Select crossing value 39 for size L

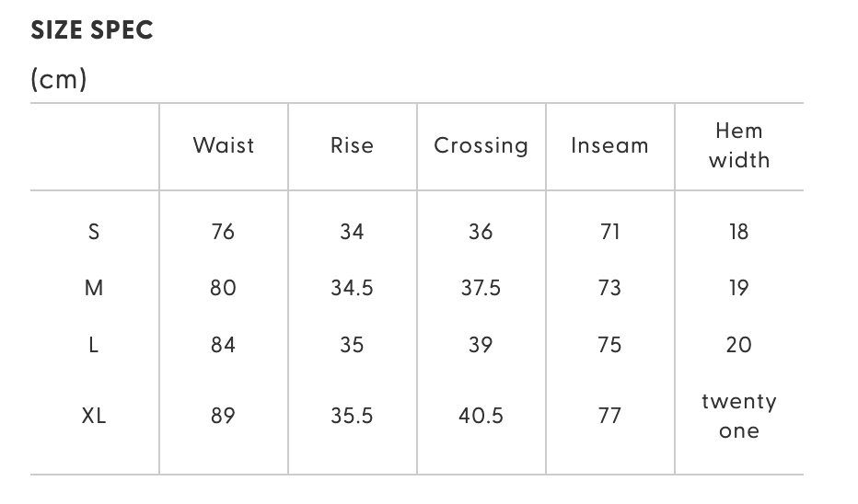(481, 345)
